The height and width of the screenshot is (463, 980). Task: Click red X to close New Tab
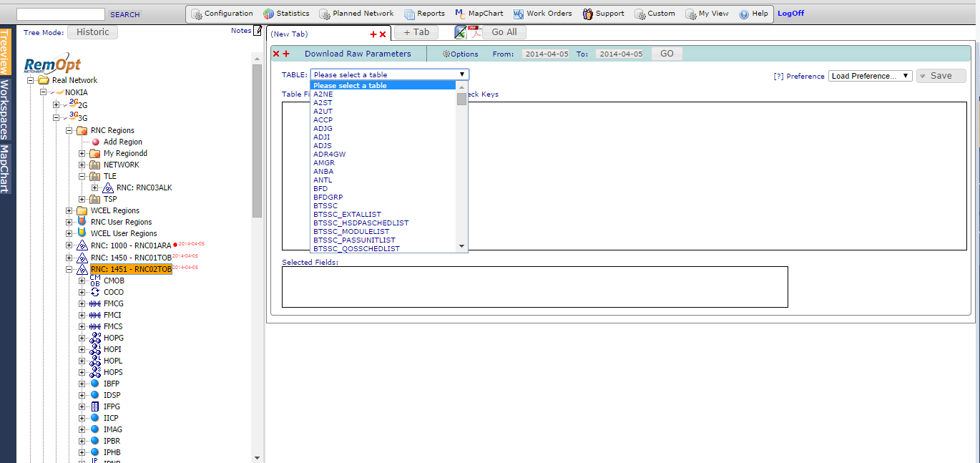[383, 34]
